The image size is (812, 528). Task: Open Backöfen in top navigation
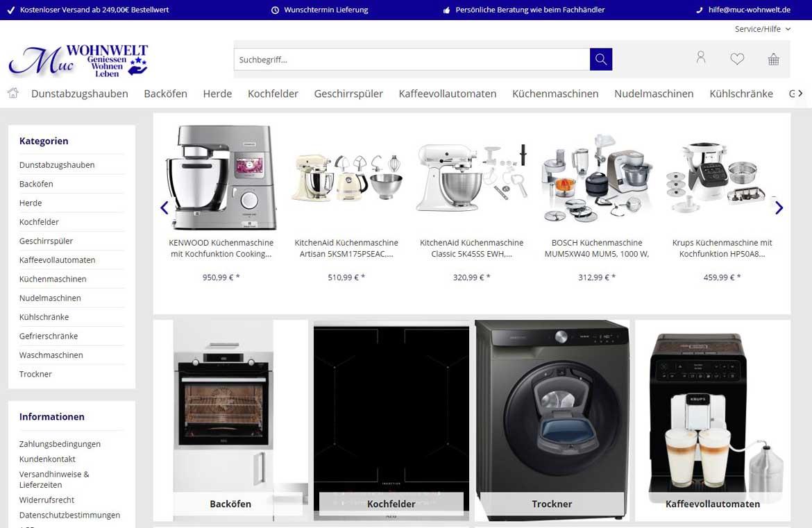(x=166, y=94)
